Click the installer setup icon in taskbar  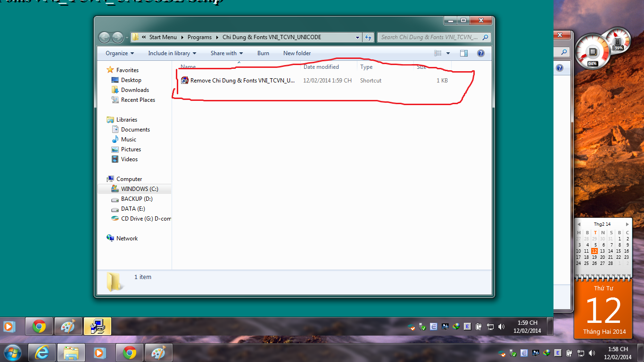(x=98, y=326)
